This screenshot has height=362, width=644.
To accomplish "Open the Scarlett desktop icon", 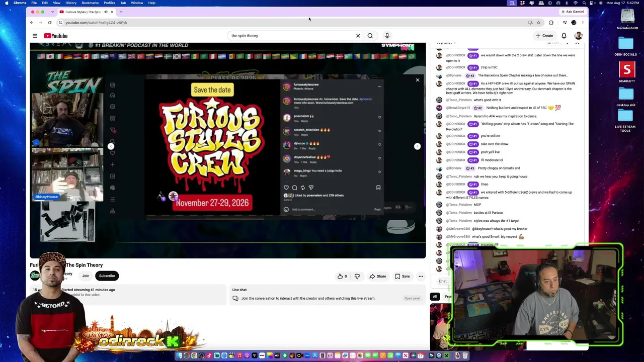I will (x=627, y=72).
